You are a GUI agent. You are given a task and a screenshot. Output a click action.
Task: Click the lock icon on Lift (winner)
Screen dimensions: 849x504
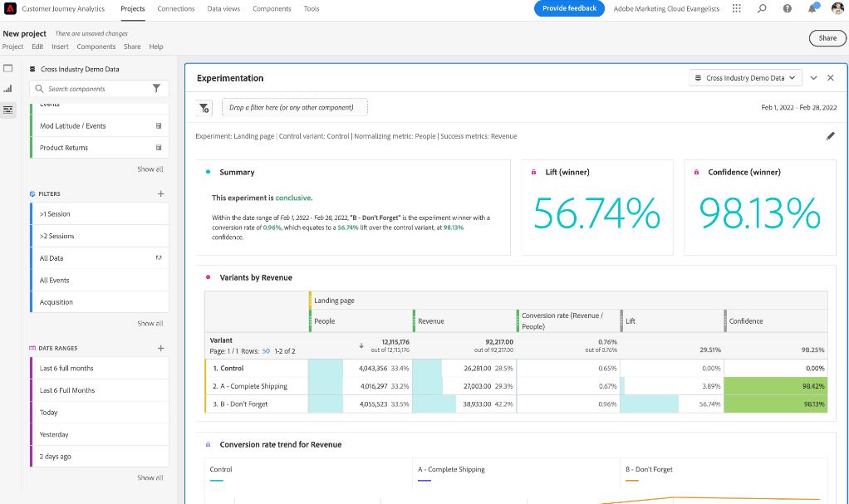[x=534, y=172]
